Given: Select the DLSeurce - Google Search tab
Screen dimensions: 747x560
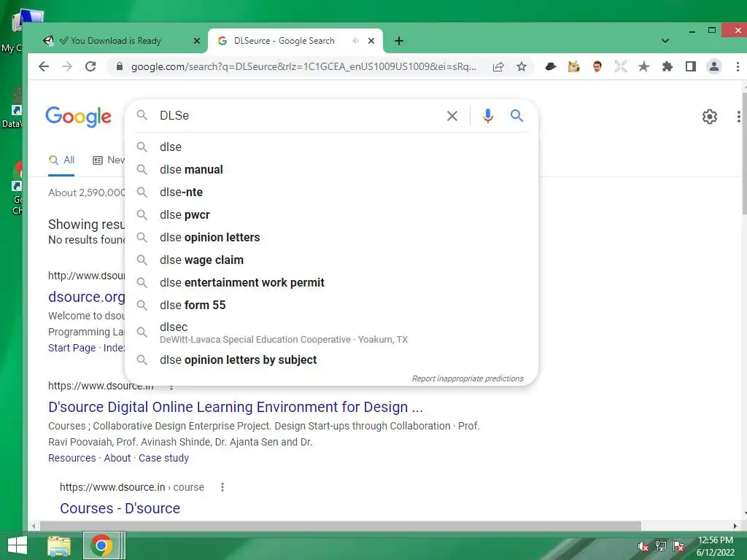Looking at the screenshot, I should click(295, 41).
